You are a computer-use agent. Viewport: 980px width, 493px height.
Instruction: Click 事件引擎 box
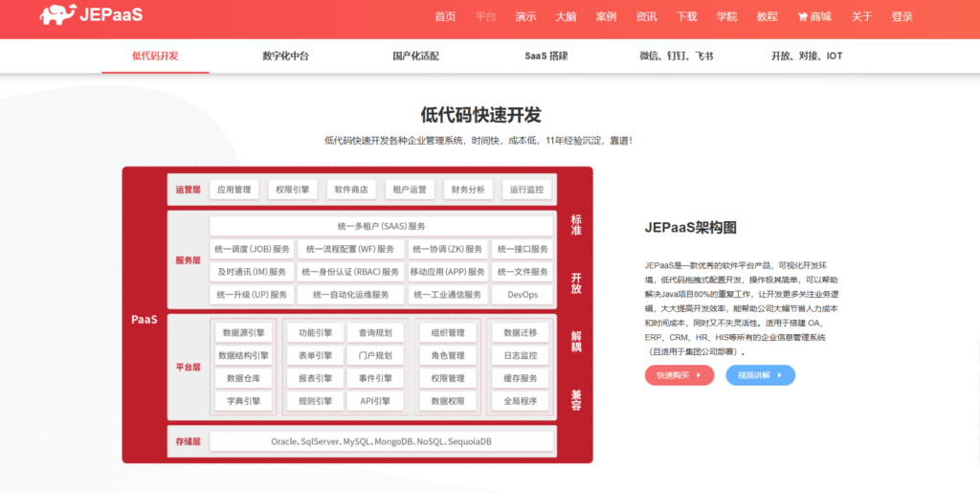pos(375,378)
